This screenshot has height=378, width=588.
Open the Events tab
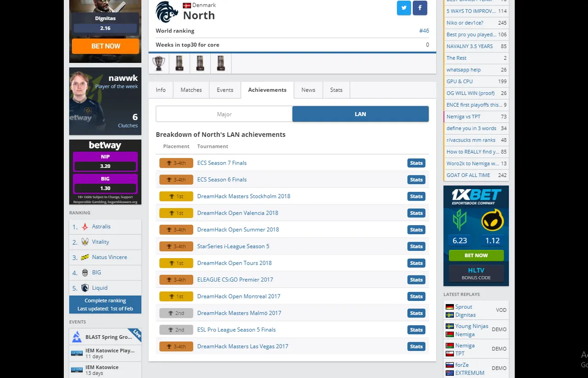[225, 90]
